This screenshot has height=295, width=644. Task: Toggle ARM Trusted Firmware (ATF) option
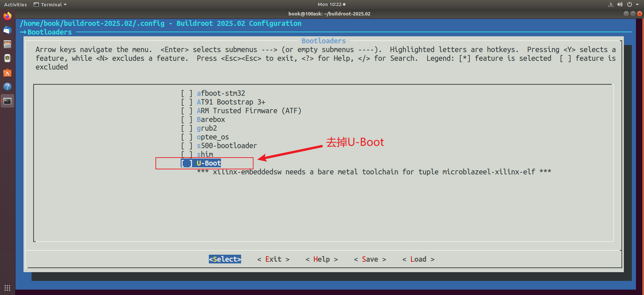tap(241, 111)
